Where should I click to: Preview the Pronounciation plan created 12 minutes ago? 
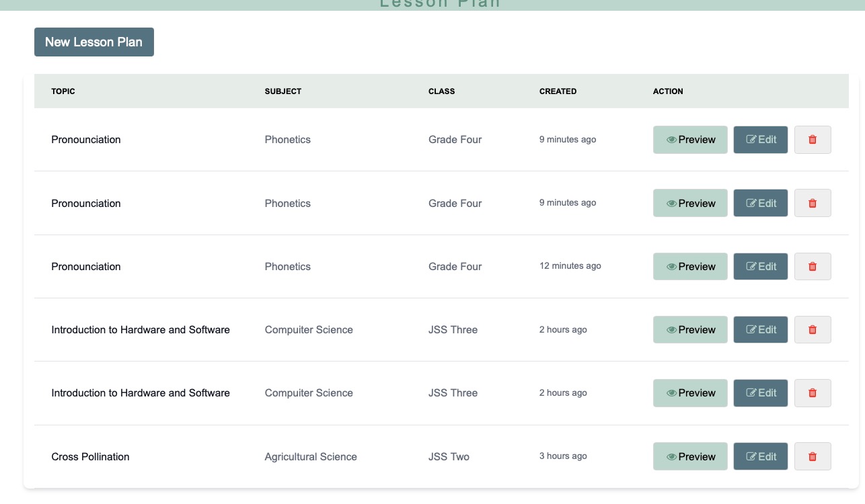tap(690, 266)
